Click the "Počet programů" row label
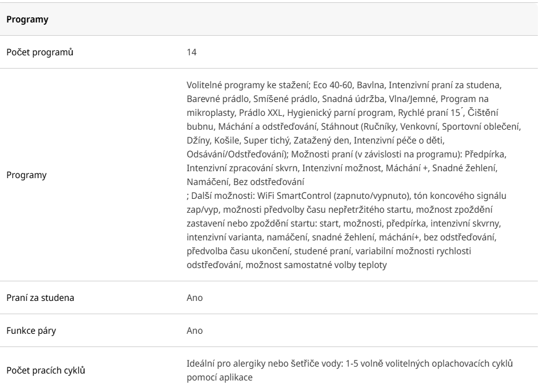The height and width of the screenshot is (392, 539). point(39,52)
